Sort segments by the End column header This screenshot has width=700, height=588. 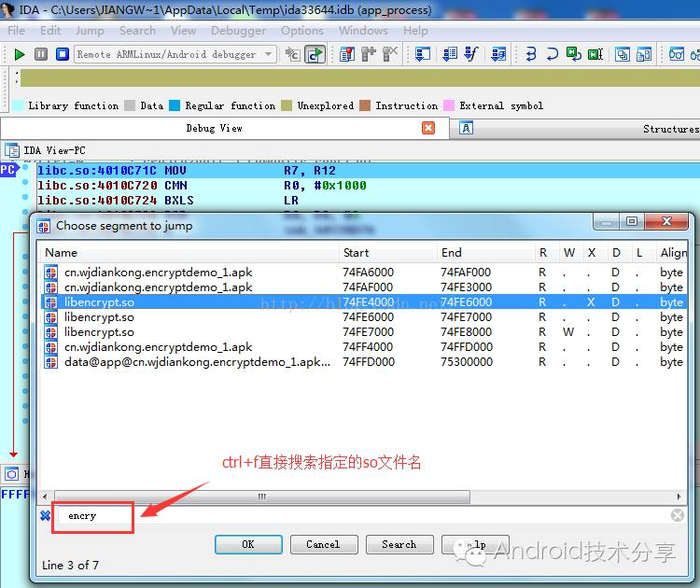click(485, 253)
